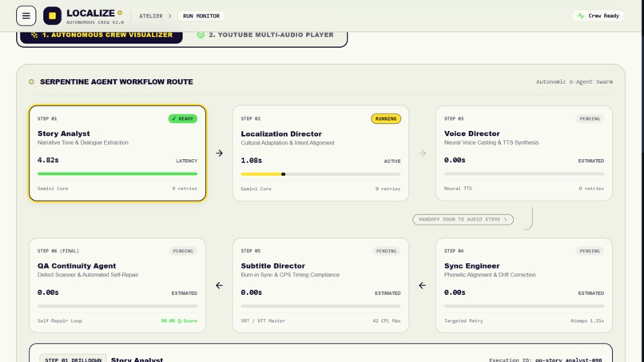Click the PENDING badge on QA Continuity Agent
The width and height of the screenshot is (644, 362).
pyautogui.click(x=183, y=251)
